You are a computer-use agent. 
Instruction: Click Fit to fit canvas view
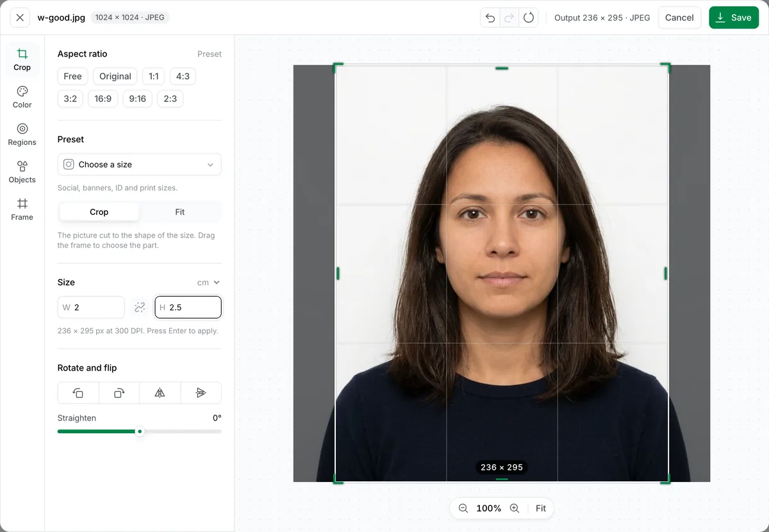coord(541,508)
